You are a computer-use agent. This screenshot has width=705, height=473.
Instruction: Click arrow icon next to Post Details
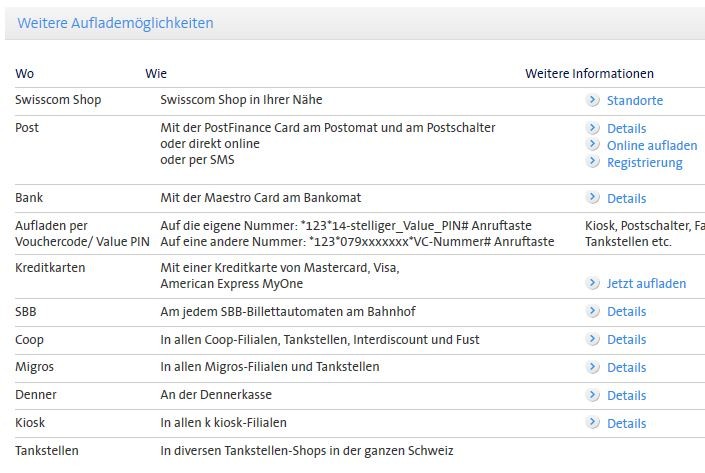point(593,128)
